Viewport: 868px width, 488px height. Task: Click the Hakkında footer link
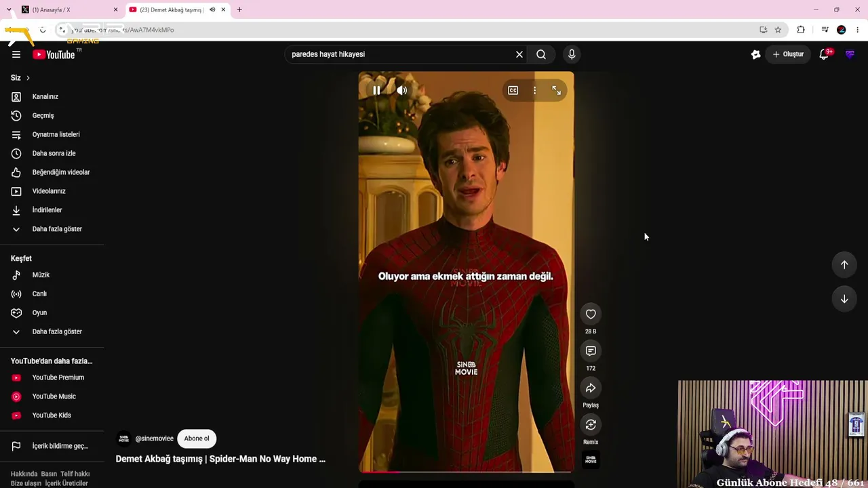coord(24,474)
